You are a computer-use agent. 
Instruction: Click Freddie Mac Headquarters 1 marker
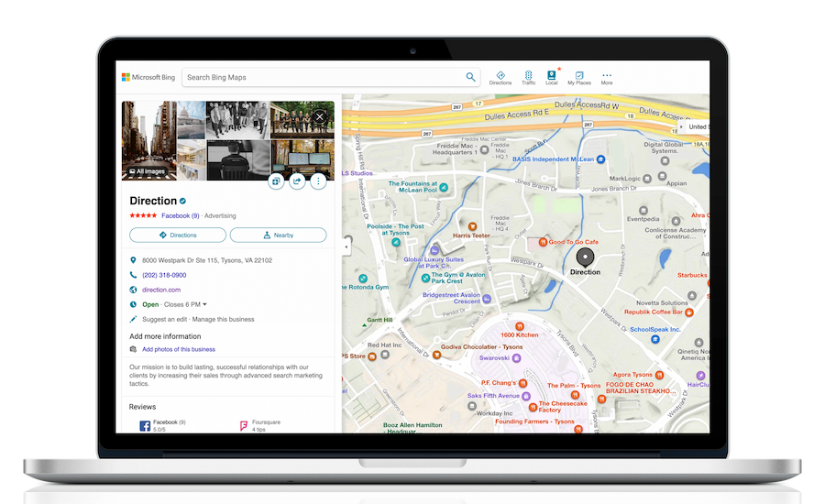[484, 150]
